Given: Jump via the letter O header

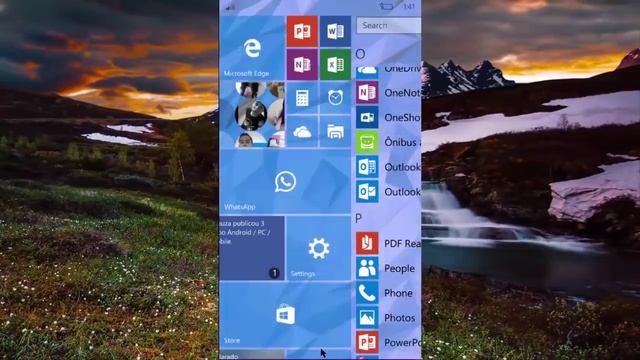Looking at the screenshot, I should pos(360,54).
